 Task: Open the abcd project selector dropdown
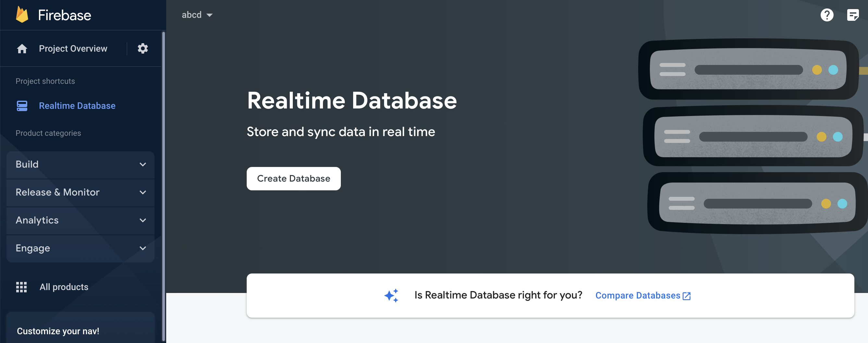[x=197, y=15]
